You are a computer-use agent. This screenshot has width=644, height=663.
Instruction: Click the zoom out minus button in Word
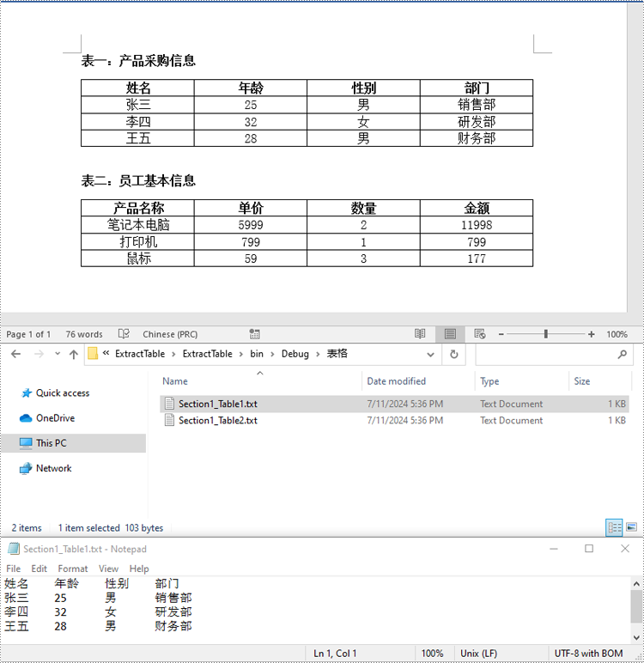[x=501, y=334]
